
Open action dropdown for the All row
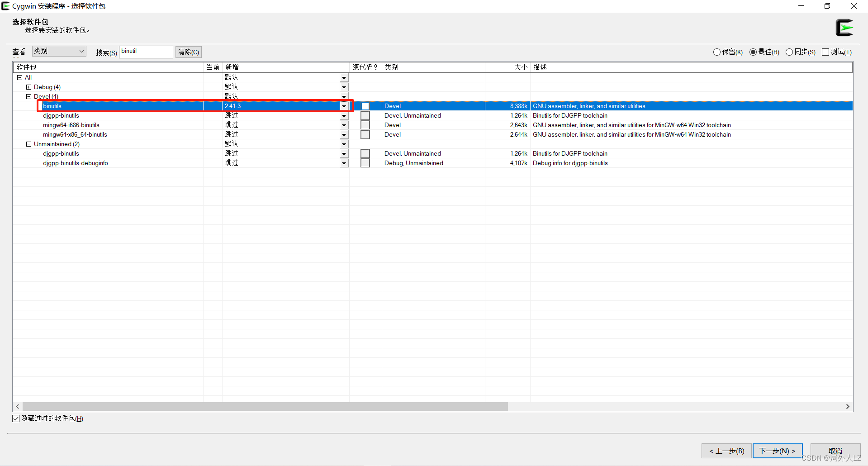(344, 78)
